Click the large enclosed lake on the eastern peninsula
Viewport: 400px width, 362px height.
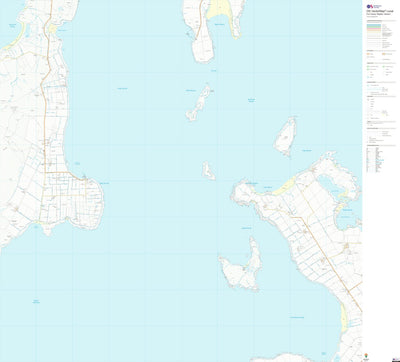pos(330,186)
